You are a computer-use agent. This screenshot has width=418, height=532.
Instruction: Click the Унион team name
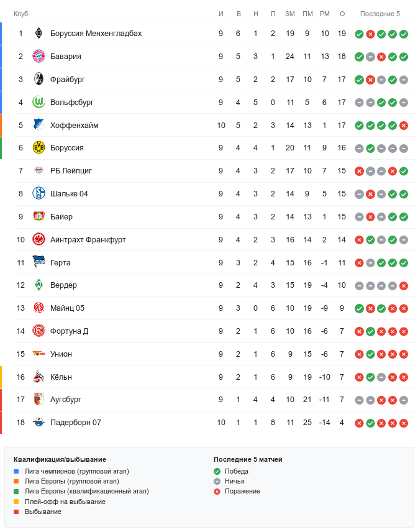(x=61, y=354)
